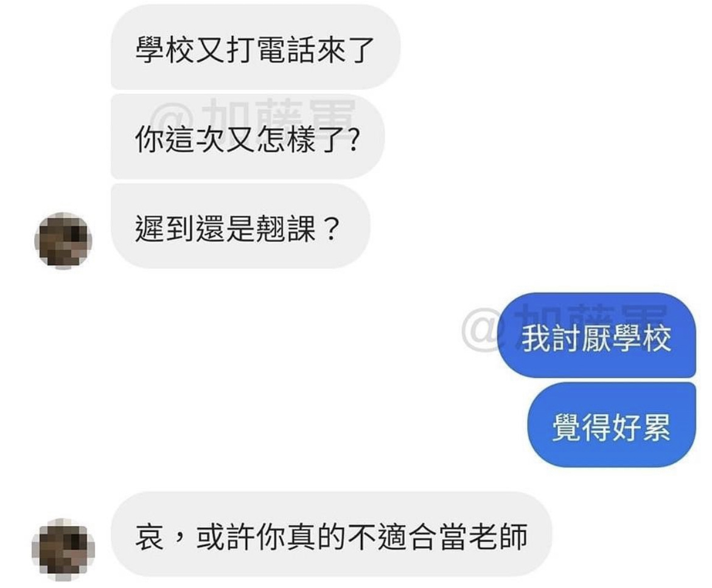Viewport: 712px width, 588px height.
Task: Click the "哀" character starting the last message
Action: tap(150, 535)
